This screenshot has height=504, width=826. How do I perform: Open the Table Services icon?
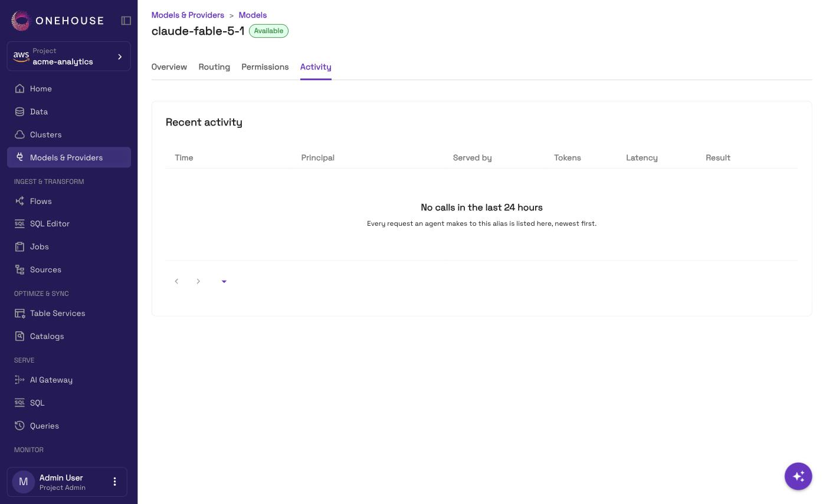(19, 313)
